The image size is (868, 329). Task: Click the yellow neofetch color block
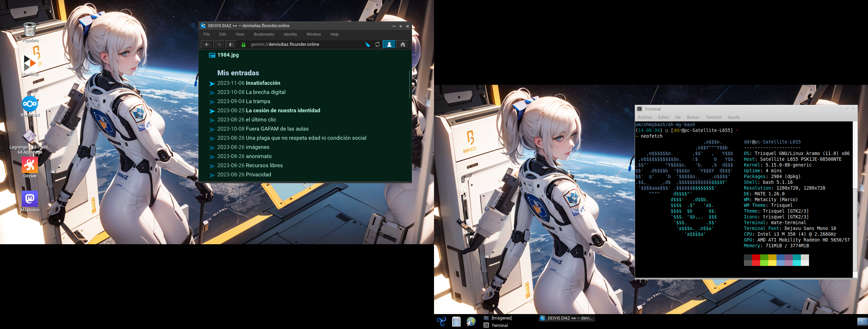(772, 263)
